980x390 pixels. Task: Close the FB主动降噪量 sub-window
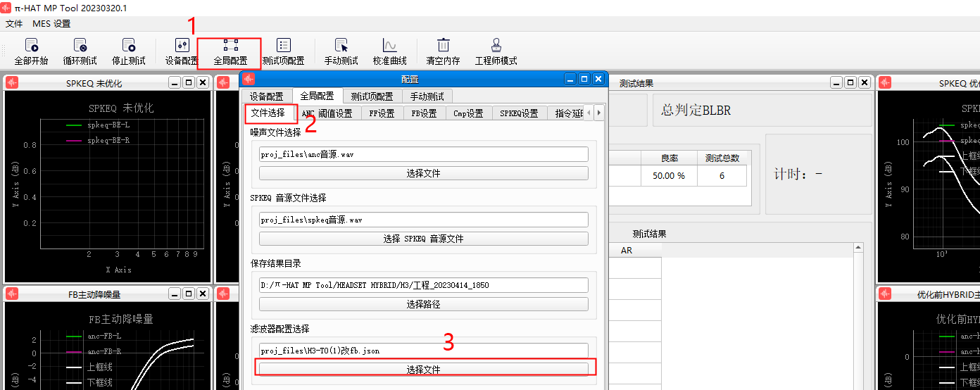pyautogui.click(x=202, y=293)
